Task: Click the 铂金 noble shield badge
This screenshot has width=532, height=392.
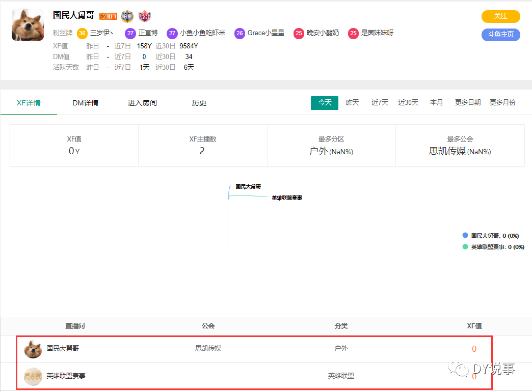Action: click(127, 16)
